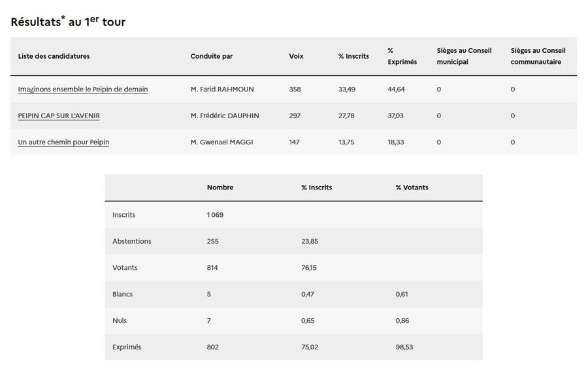The image size is (588, 373).
Task: Click the 'Voix' column header
Action: pos(296,56)
